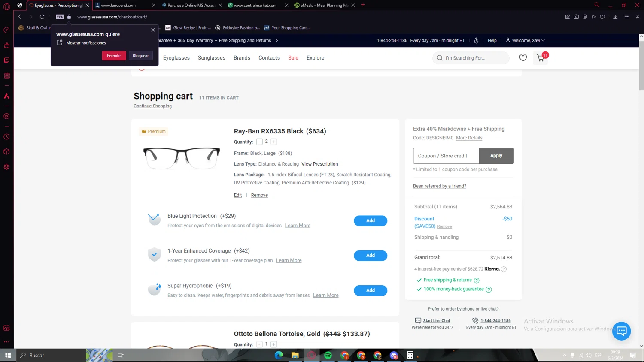
Task: Open Opera sidebar settings gear icon
Action: coord(6,167)
